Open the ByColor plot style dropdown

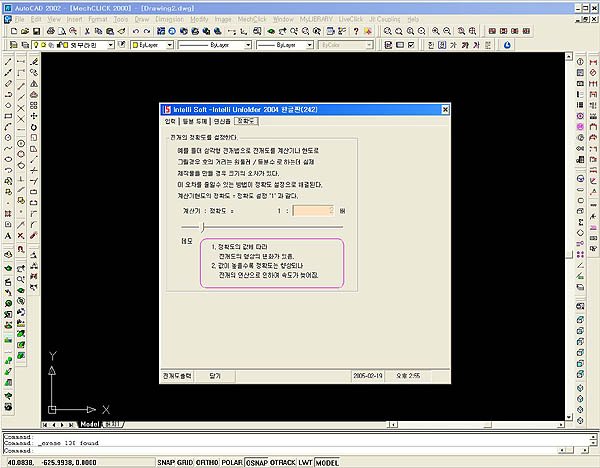[369, 45]
